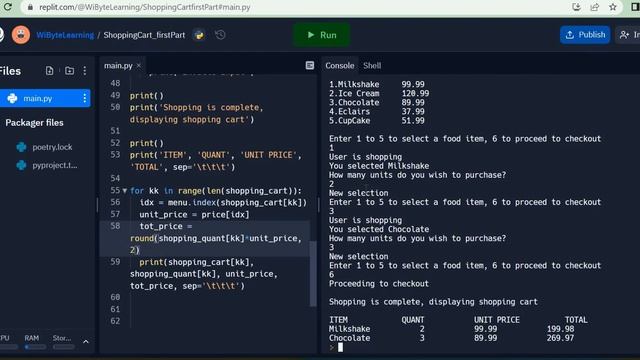Open the Invite collaborators button
The image size is (640, 360).
(x=629, y=35)
